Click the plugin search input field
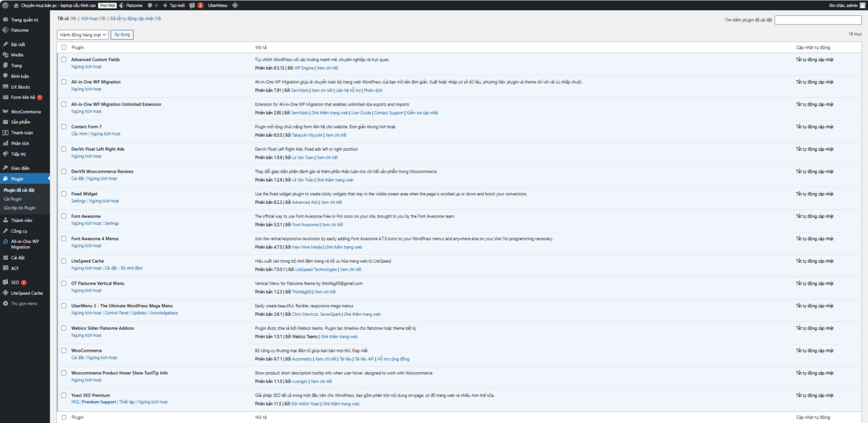The width and height of the screenshot is (868, 423). point(818,20)
